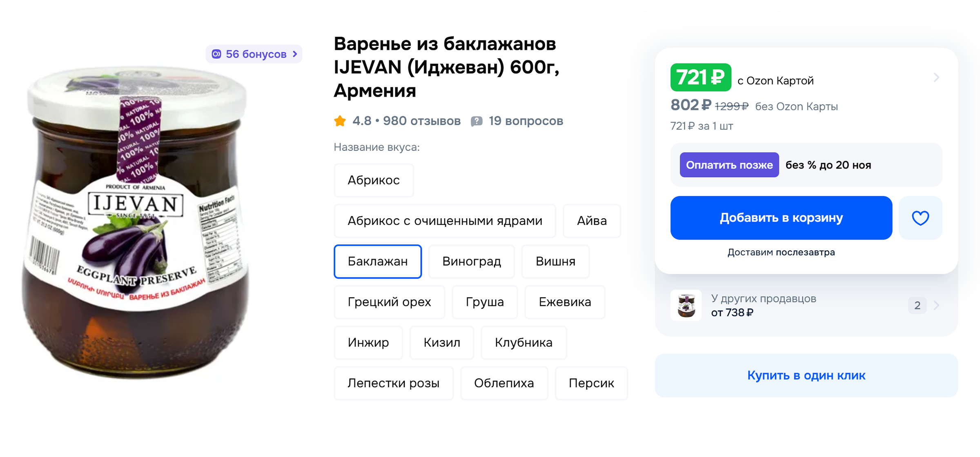
Task: Click the small jar thumbnail near other sellers
Action: [686, 305]
